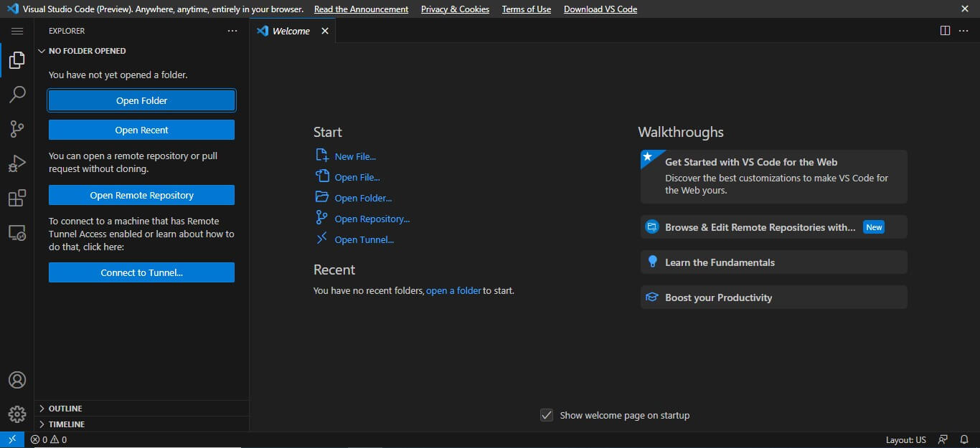Uncheck Show welcome page on startup

pyautogui.click(x=547, y=415)
